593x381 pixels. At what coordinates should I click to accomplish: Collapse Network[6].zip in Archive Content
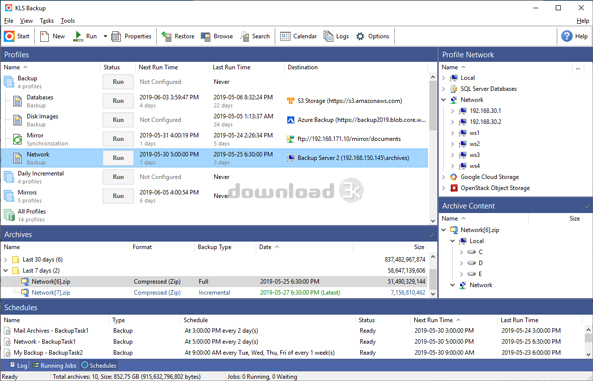click(444, 230)
